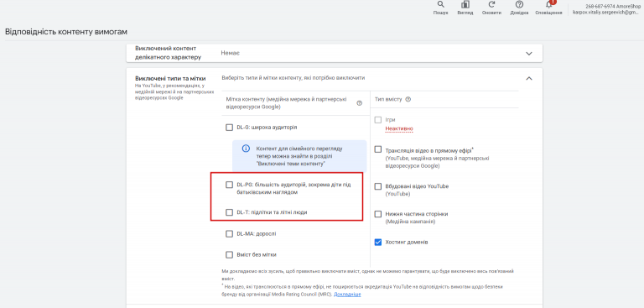Click the Ігри label
The height and width of the screenshot is (308, 644).
click(x=390, y=120)
